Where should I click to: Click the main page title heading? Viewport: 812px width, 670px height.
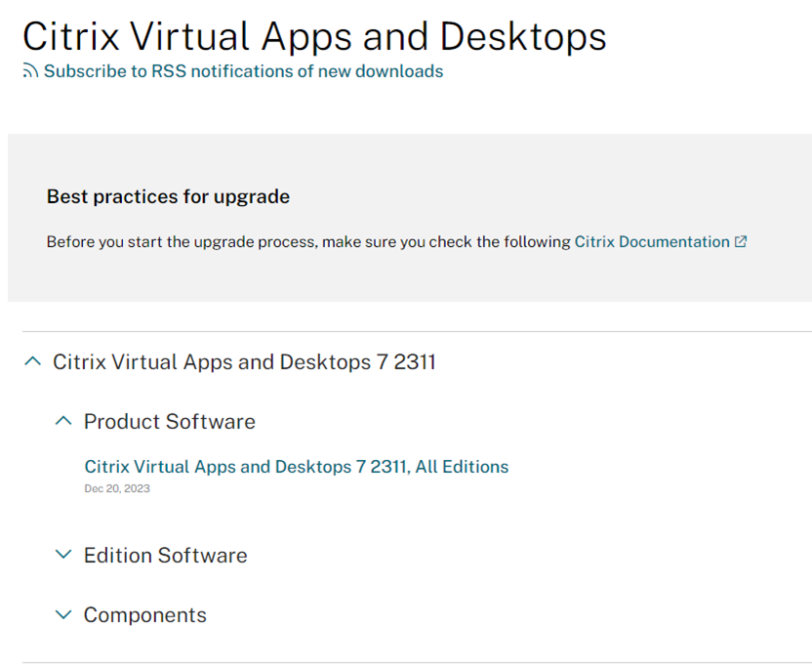(x=314, y=36)
